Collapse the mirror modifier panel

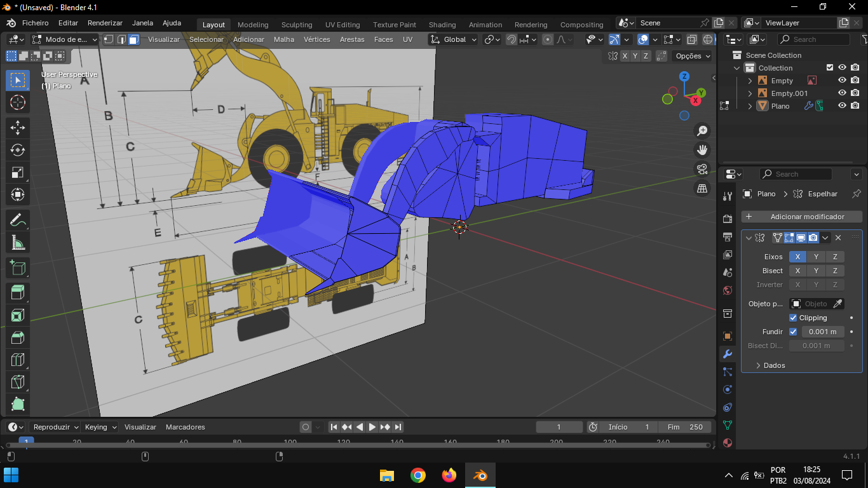point(749,238)
